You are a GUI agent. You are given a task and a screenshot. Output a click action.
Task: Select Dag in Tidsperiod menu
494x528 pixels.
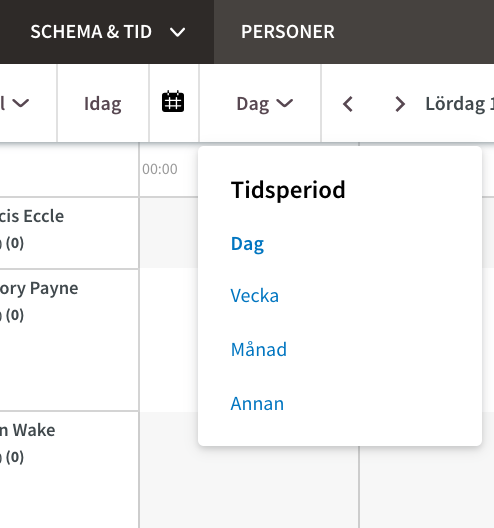[x=247, y=244]
